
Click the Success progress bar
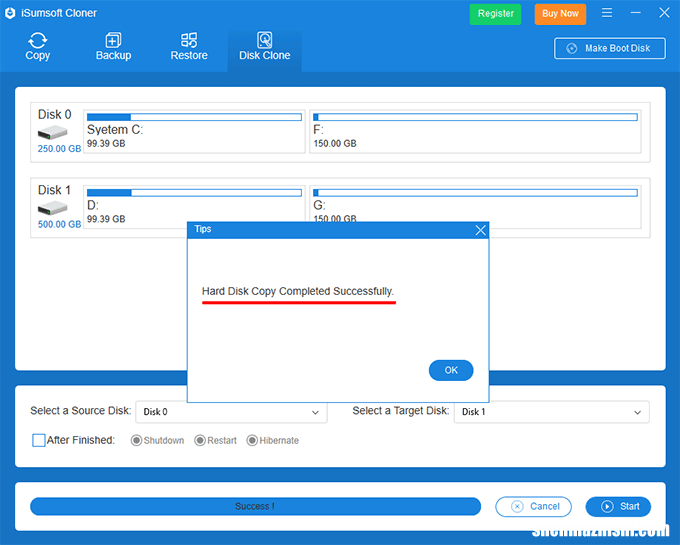[x=255, y=506]
